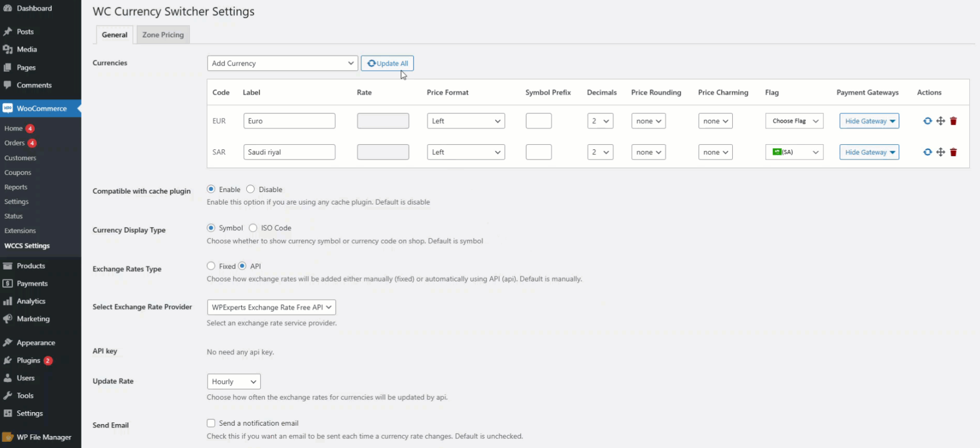980x448 pixels.
Task: Select Fixed exchange rates type
Action: [211, 266]
